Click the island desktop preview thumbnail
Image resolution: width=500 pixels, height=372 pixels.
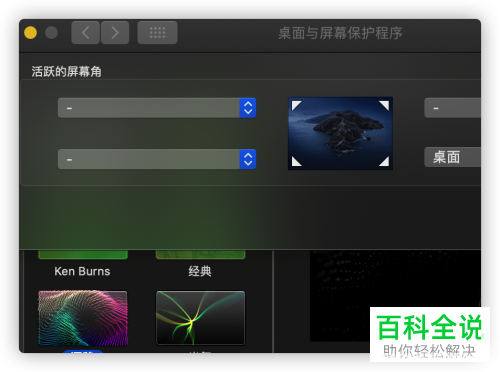pyautogui.click(x=340, y=133)
